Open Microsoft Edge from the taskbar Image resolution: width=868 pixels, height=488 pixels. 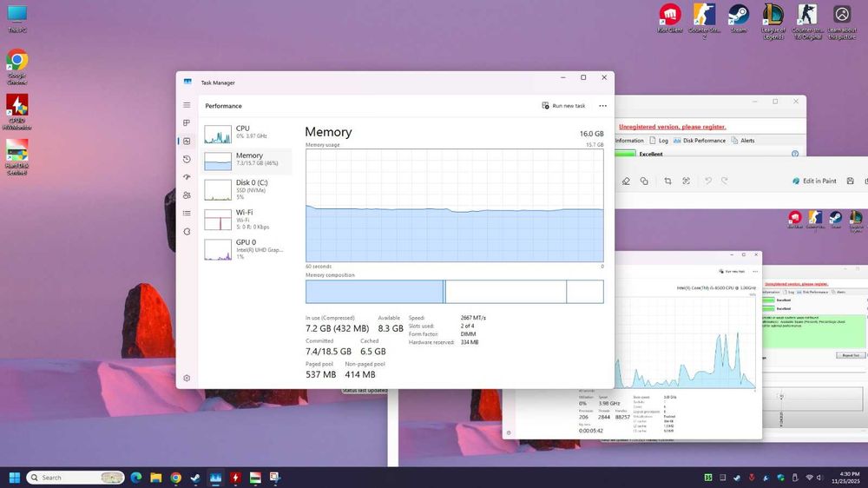tap(136, 478)
